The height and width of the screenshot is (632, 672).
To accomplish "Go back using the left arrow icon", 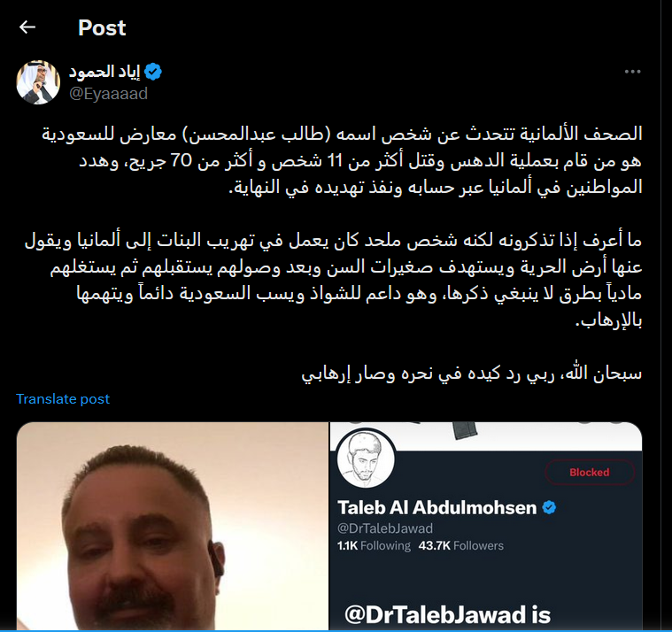I will [27, 27].
